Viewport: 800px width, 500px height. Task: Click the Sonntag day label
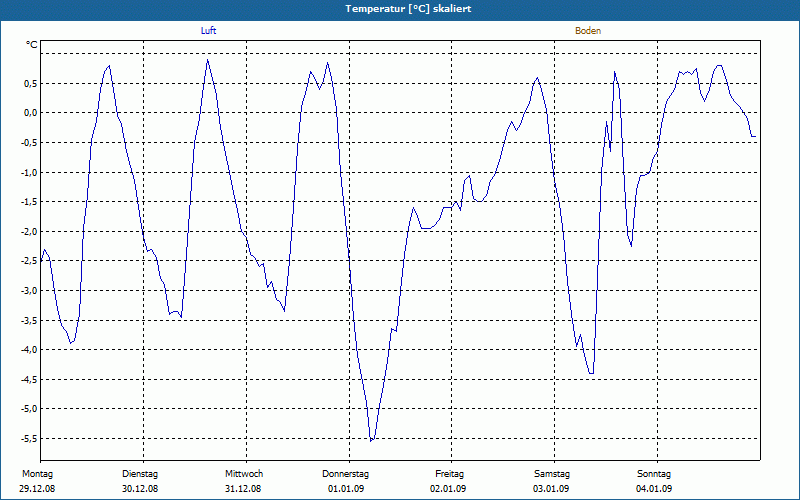[654, 474]
